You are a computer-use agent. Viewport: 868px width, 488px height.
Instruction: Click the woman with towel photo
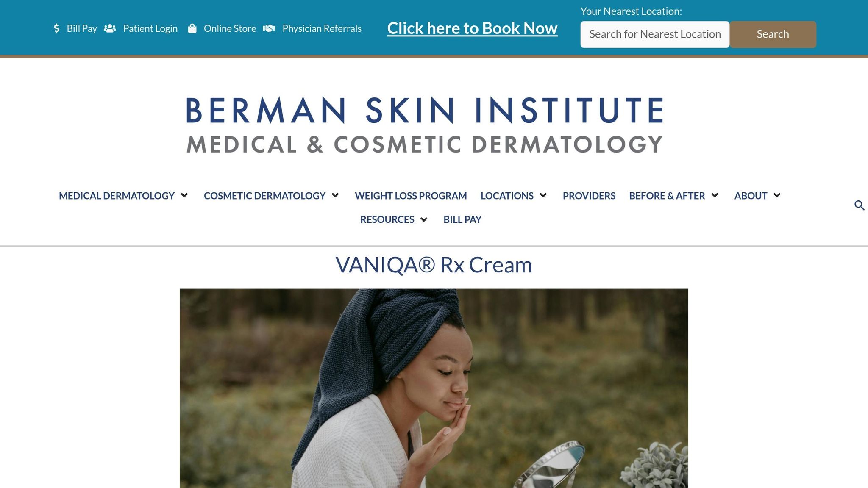click(434, 388)
